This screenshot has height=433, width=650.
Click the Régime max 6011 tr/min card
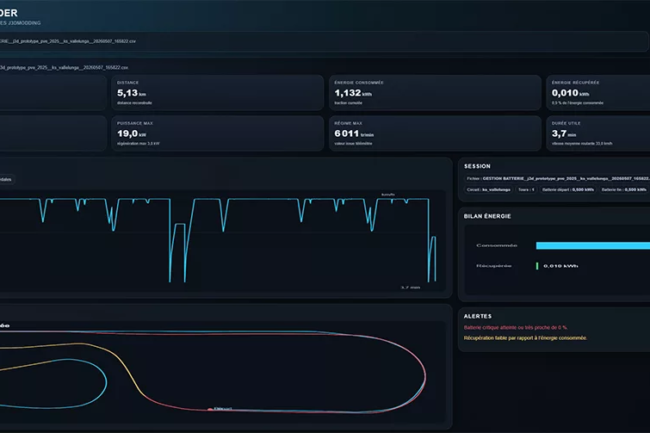click(x=435, y=133)
